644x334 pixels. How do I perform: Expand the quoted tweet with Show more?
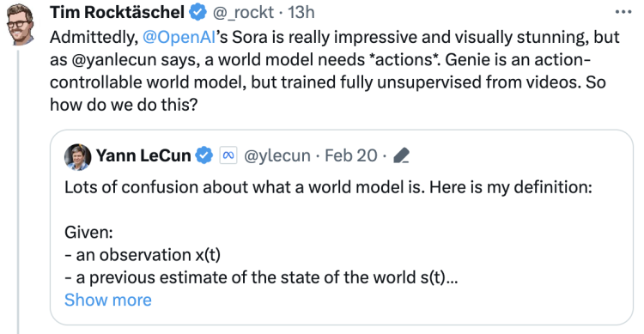click(x=108, y=300)
